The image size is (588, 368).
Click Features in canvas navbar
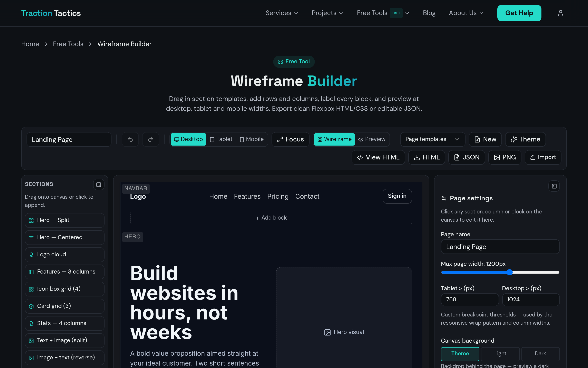(x=247, y=197)
